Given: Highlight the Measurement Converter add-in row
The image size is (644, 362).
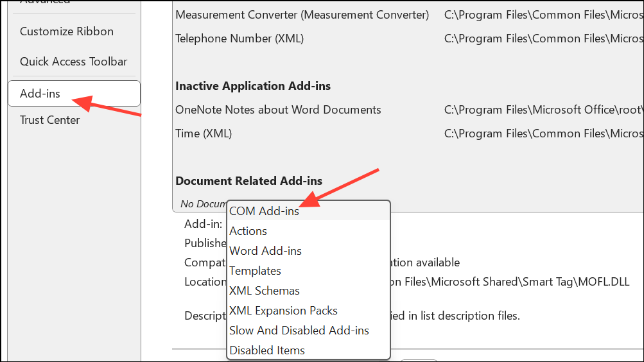Looking at the screenshot, I should click(x=302, y=15).
